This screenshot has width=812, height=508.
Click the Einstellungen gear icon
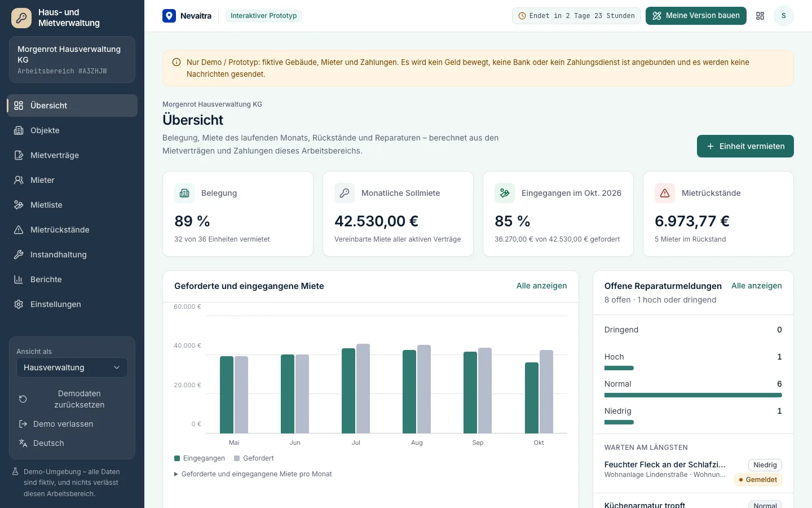(x=19, y=304)
